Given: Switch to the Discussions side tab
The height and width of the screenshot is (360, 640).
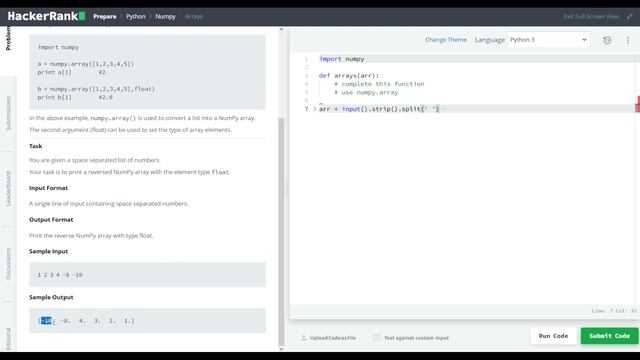Looking at the screenshot, I should (x=8, y=264).
